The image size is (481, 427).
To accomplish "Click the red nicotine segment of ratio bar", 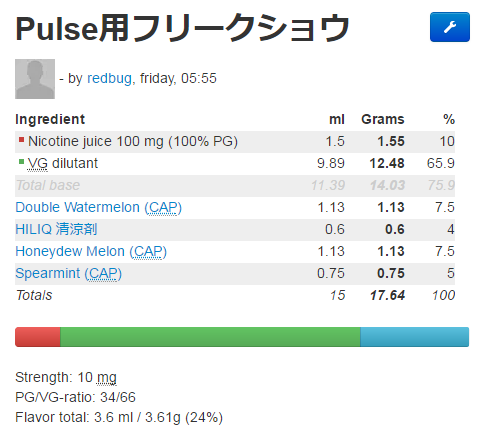I will [38, 337].
